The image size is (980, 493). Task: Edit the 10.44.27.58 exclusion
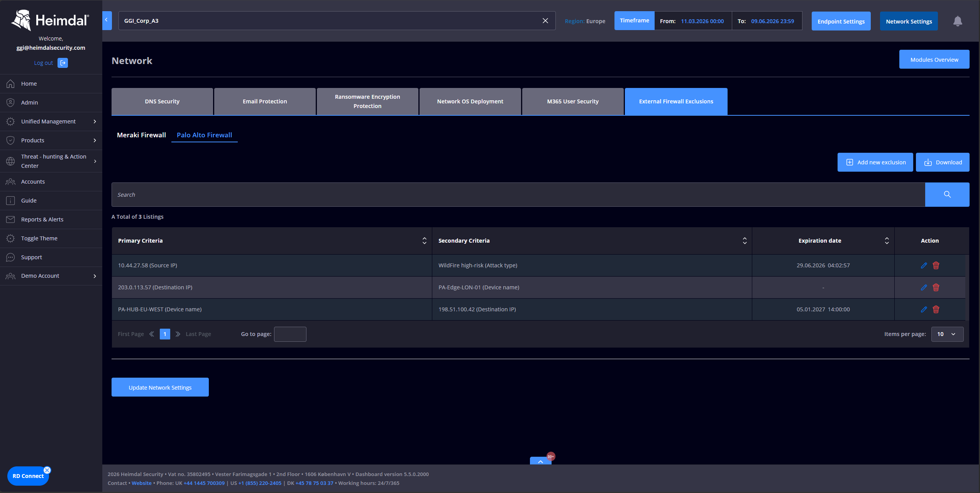(924, 265)
